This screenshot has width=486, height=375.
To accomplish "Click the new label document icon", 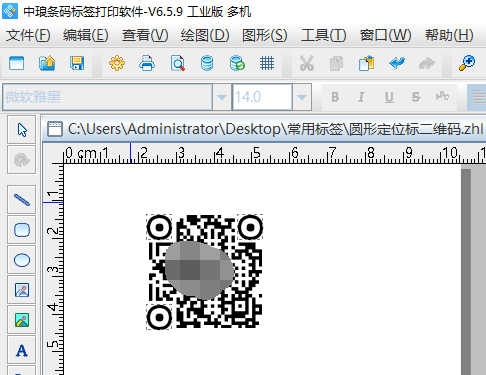I will [x=17, y=63].
